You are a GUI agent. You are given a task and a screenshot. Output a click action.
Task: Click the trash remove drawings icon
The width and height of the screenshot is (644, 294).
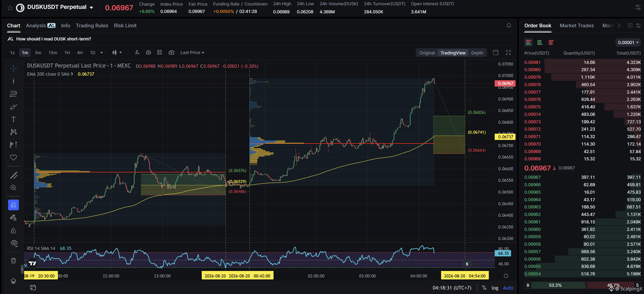(14, 261)
